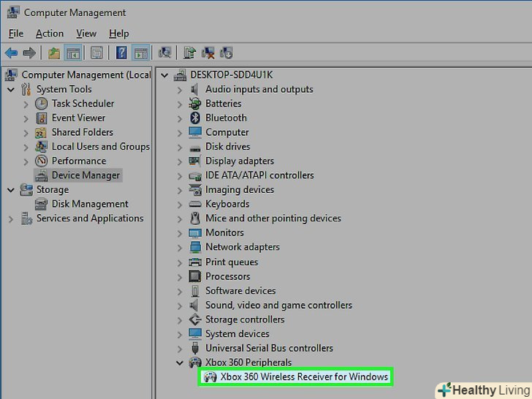Screen dimensions: 532x399
Task: Collapse the System Tools node
Action: [11, 90]
